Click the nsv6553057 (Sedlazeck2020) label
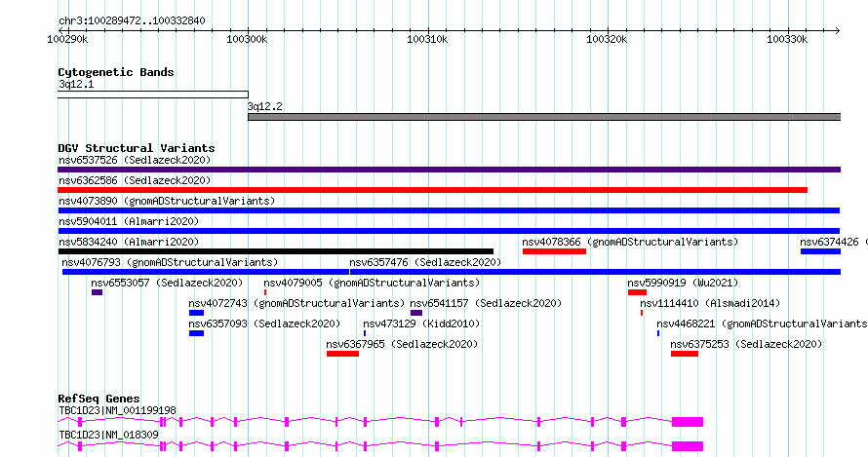Screen dimensions: 868x457 click(x=167, y=283)
